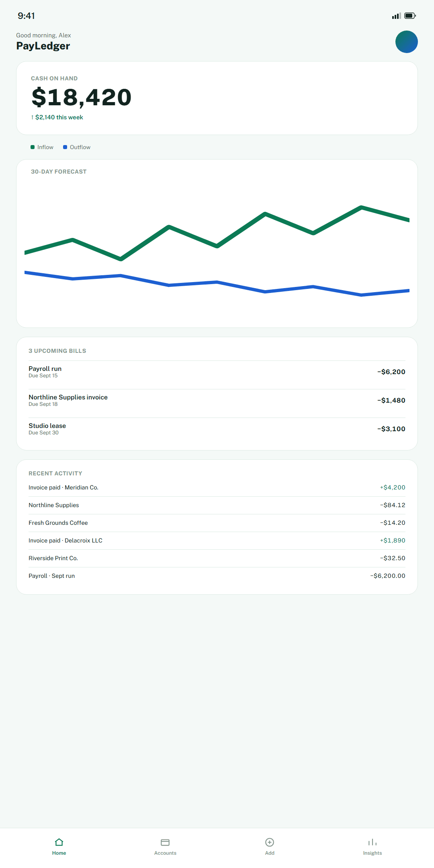
Task: Open the Studio lease bill
Action: [217, 429]
